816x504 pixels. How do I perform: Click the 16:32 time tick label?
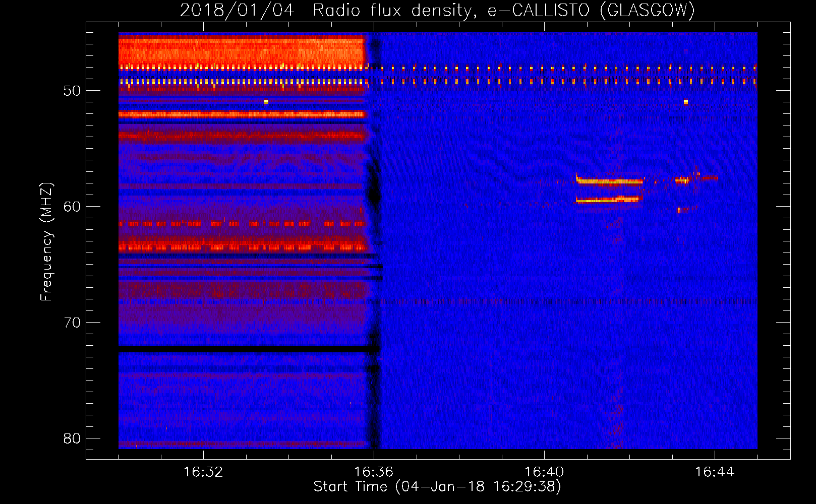[x=203, y=472]
